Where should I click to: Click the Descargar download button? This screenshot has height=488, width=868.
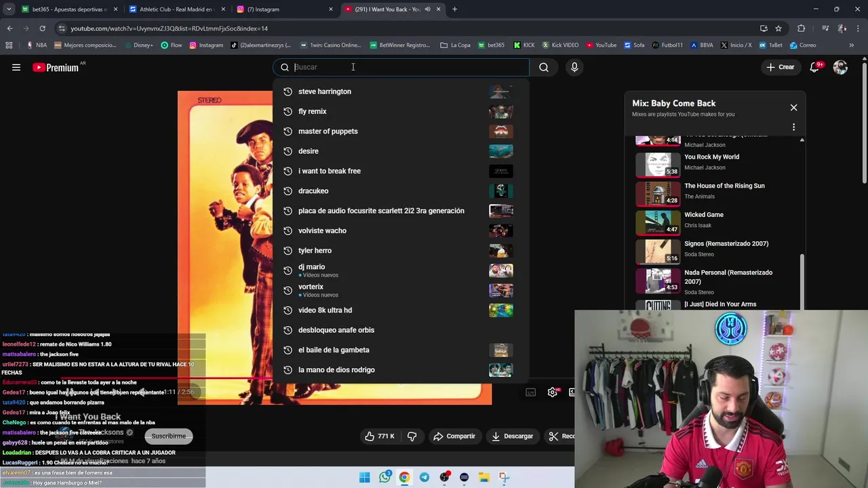click(x=512, y=436)
